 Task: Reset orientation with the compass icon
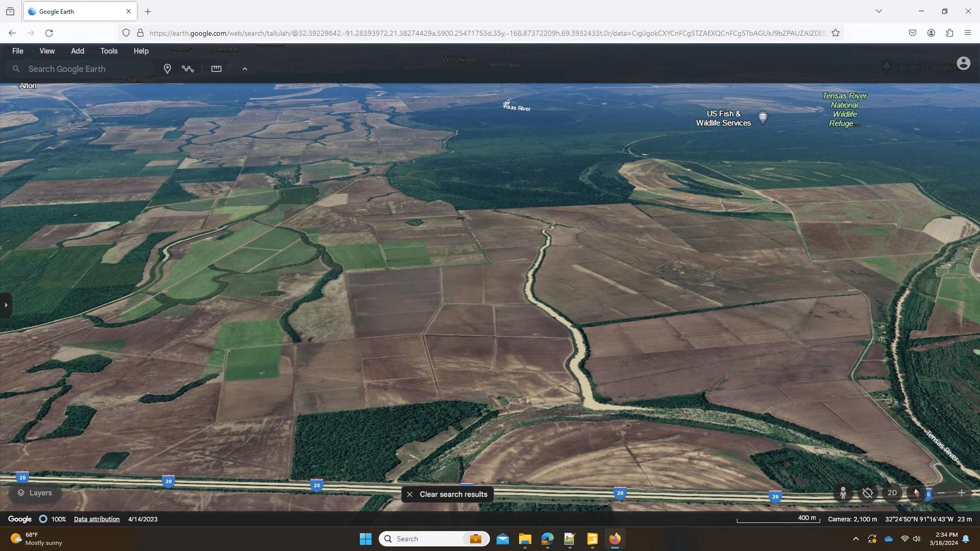(917, 493)
